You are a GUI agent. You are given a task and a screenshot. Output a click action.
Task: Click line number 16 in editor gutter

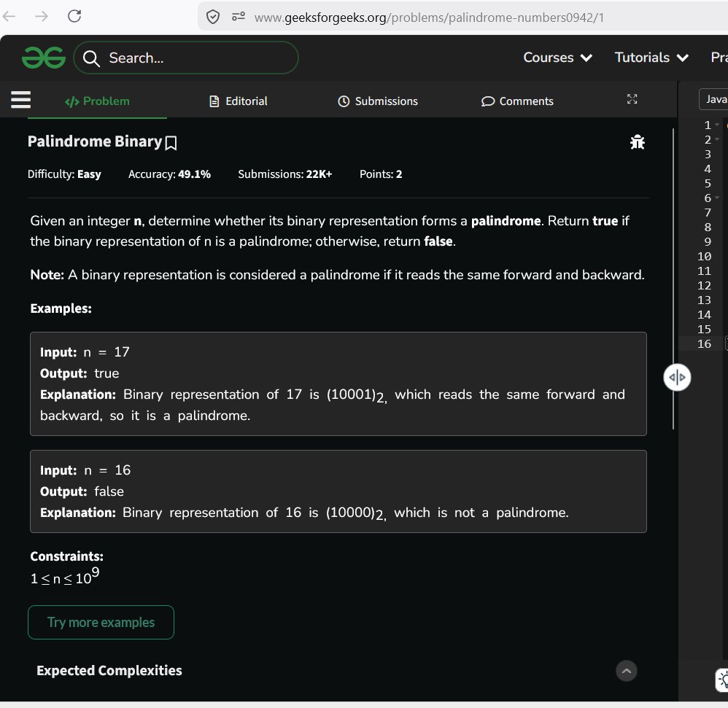coord(704,344)
